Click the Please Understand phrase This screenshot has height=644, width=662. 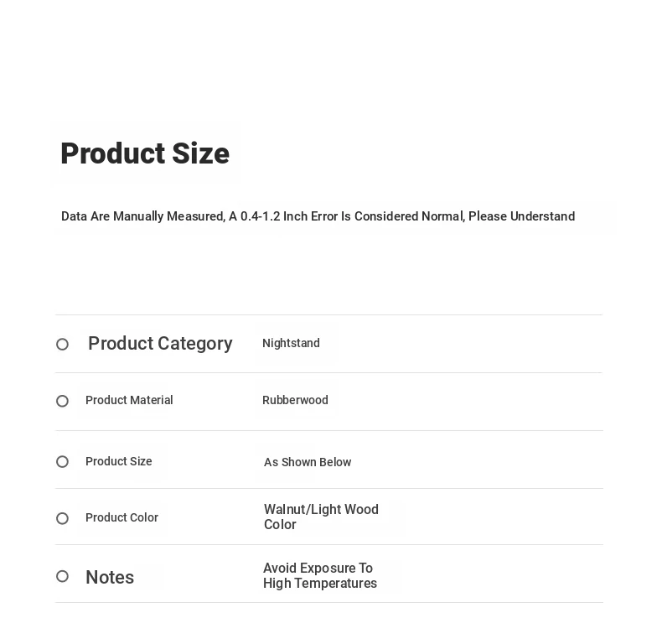pos(521,216)
